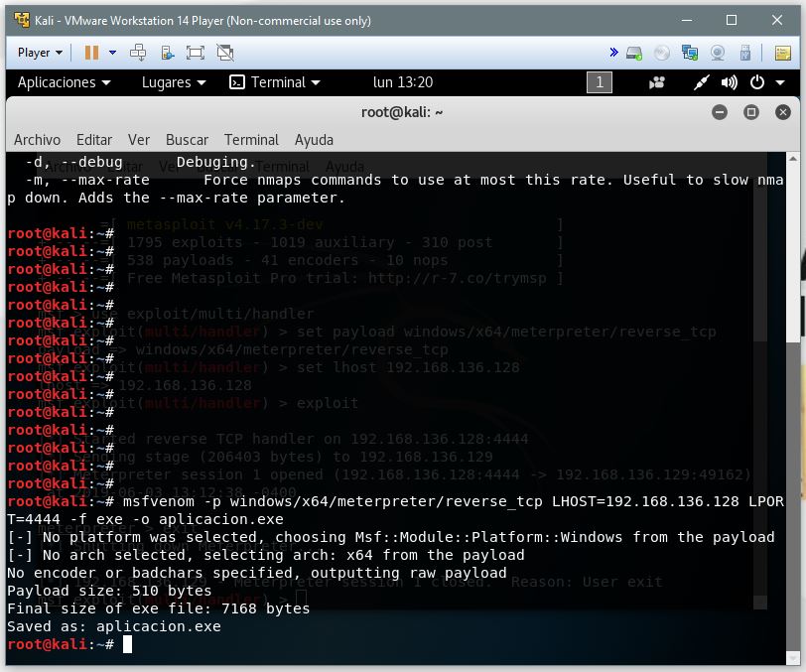Click the power icon in Kali top bar
Screen dimensions: 806x672
[757, 82]
